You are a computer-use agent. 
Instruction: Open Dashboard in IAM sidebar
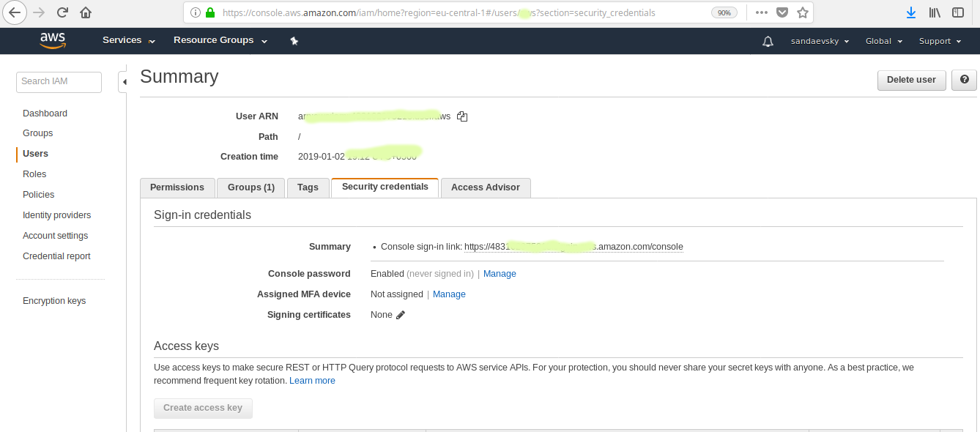(45, 113)
